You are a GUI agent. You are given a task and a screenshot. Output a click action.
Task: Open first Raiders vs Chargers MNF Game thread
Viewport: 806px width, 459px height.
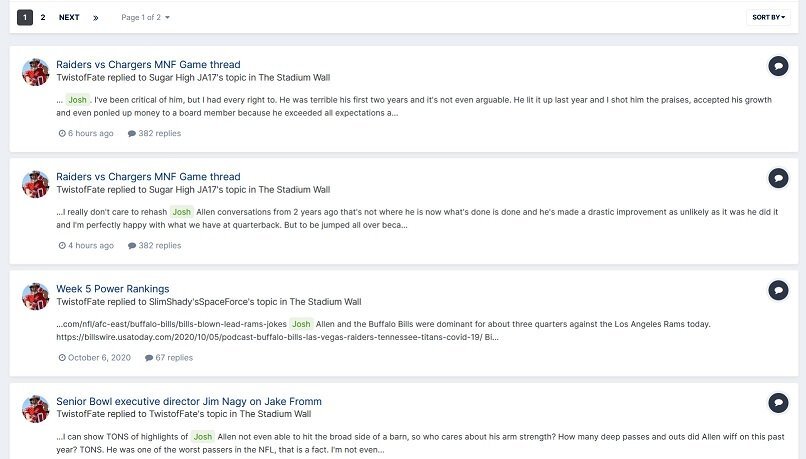[148, 64]
